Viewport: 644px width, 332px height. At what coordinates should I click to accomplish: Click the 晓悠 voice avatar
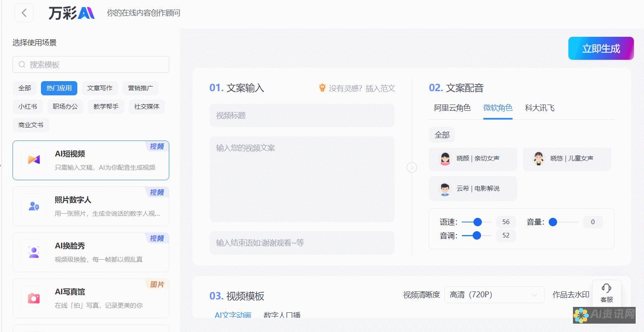pos(539,159)
